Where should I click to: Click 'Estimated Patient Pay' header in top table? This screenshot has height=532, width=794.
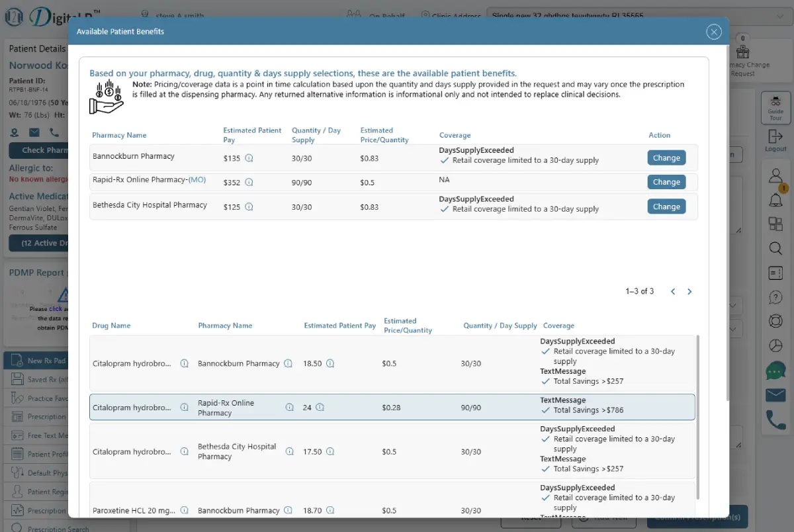(252, 135)
